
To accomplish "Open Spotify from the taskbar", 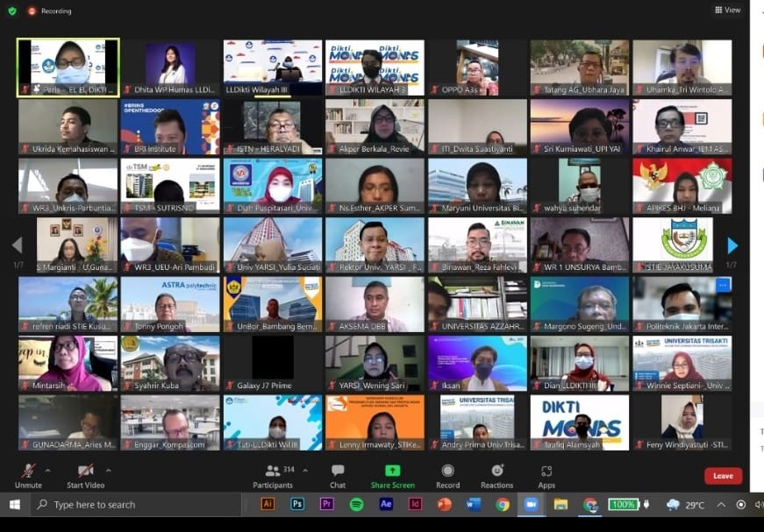I will (356, 504).
